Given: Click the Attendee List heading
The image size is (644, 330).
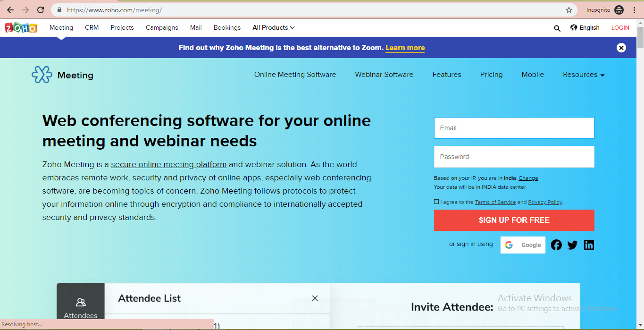Looking at the screenshot, I should [x=149, y=298].
